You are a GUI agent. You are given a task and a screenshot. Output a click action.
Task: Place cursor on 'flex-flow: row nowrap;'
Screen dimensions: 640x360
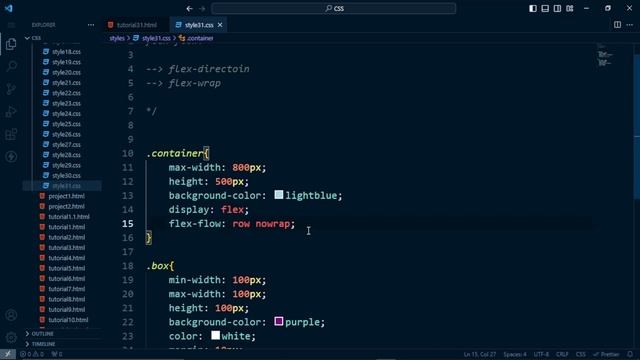click(231, 224)
